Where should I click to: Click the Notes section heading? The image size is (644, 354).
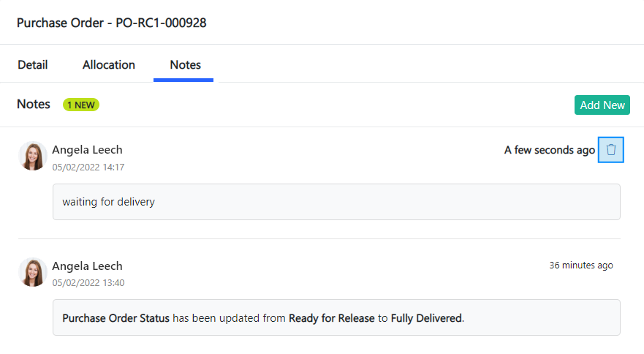click(x=34, y=104)
